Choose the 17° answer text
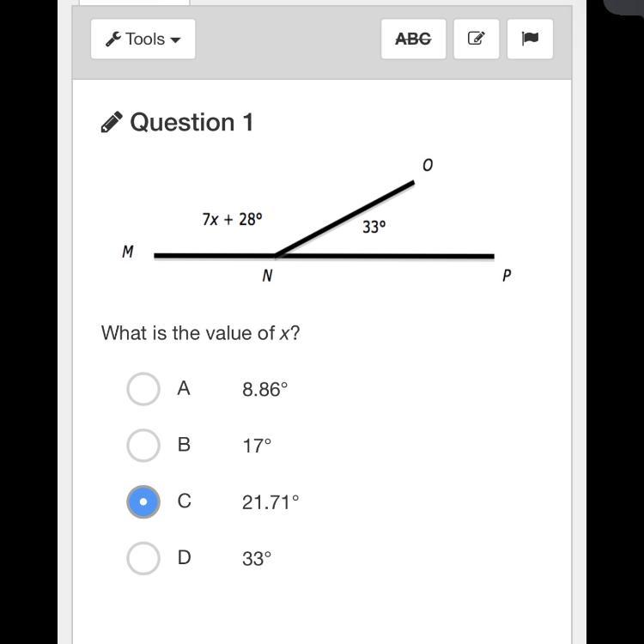 tap(257, 446)
